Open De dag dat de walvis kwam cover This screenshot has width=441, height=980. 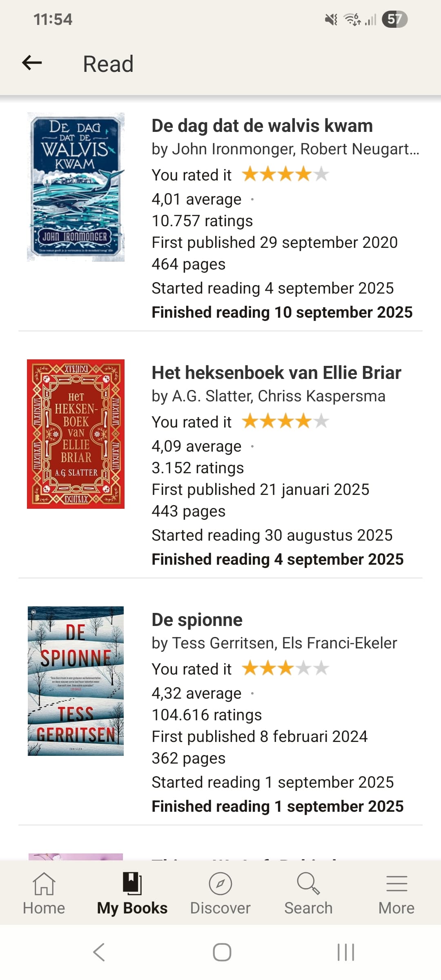[x=76, y=187]
